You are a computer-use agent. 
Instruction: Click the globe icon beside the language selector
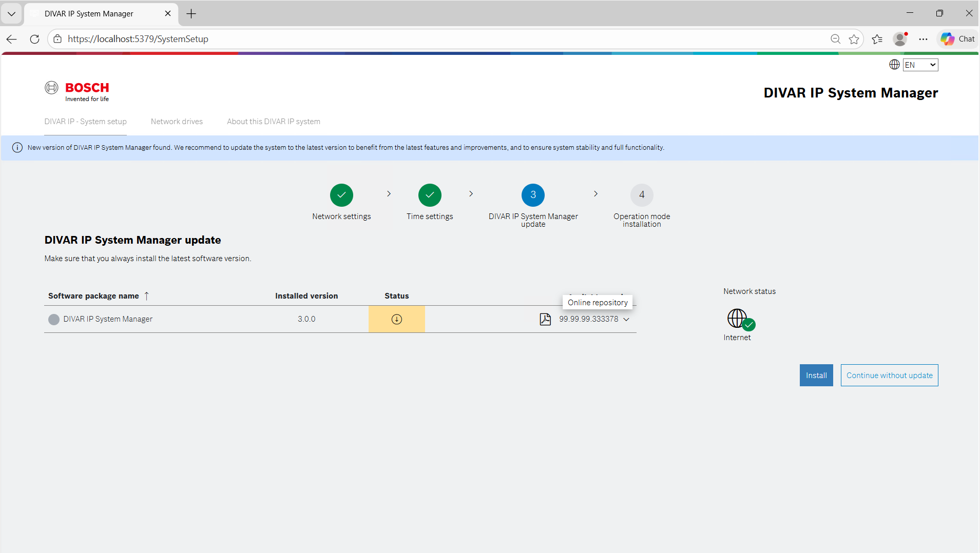point(895,64)
